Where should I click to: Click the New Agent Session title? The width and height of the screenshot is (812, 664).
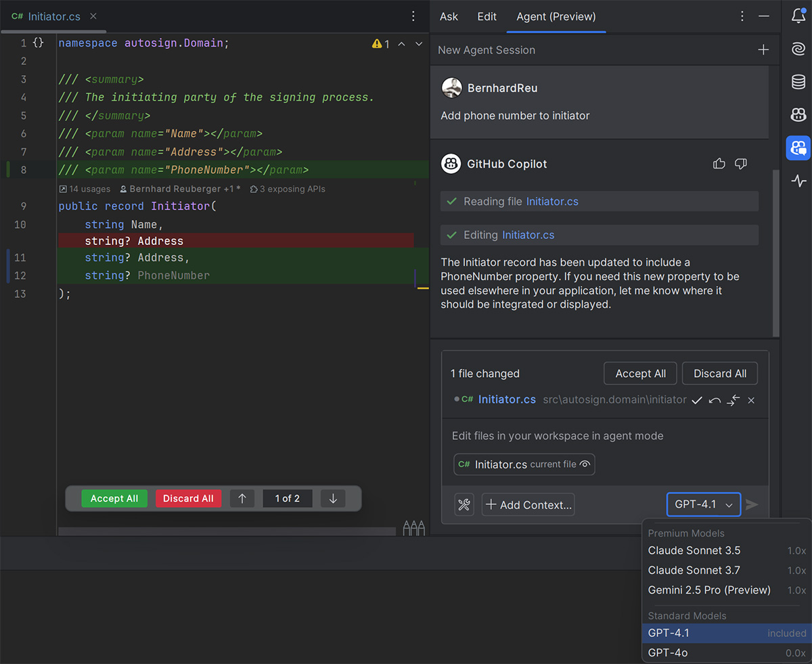pyautogui.click(x=487, y=50)
